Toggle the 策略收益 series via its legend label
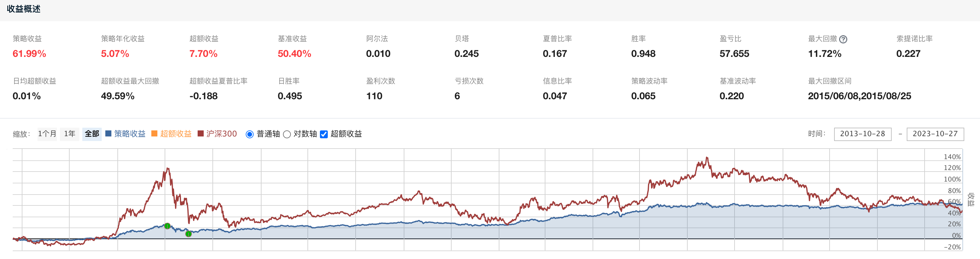The image size is (980, 259). point(130,134)
